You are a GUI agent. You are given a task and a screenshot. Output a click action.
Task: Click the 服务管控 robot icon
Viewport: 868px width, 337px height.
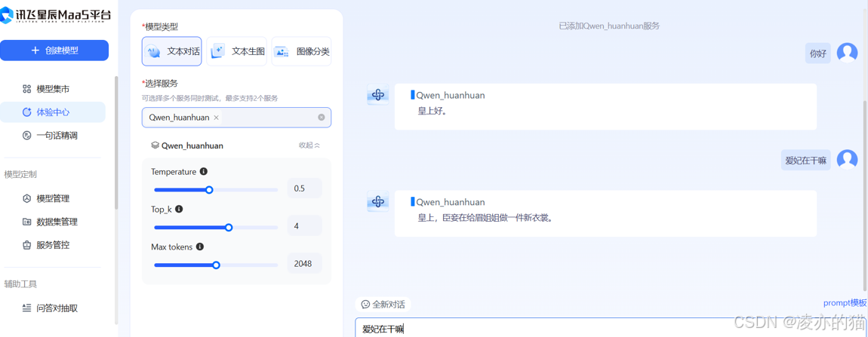(x=26, y=244)
